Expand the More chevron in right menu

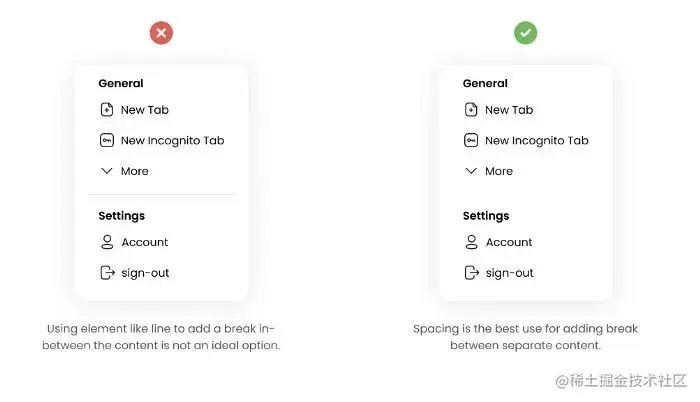coord(471,171)
